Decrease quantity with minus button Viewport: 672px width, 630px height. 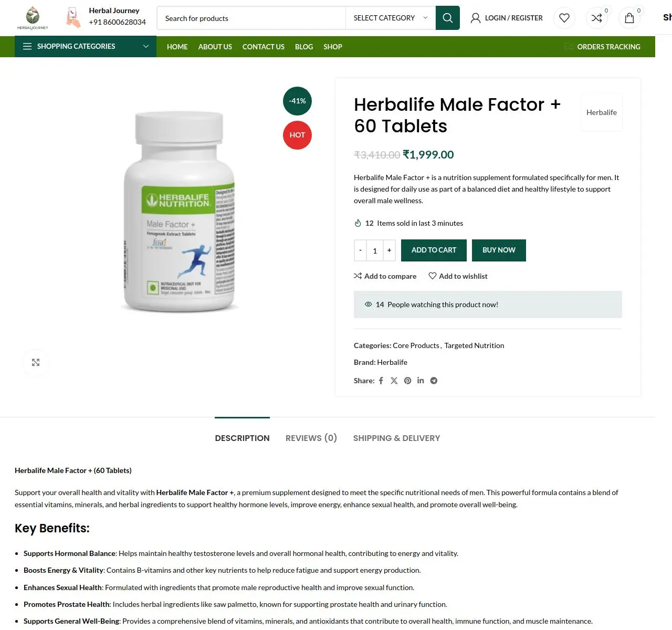[x=360, y=250]
